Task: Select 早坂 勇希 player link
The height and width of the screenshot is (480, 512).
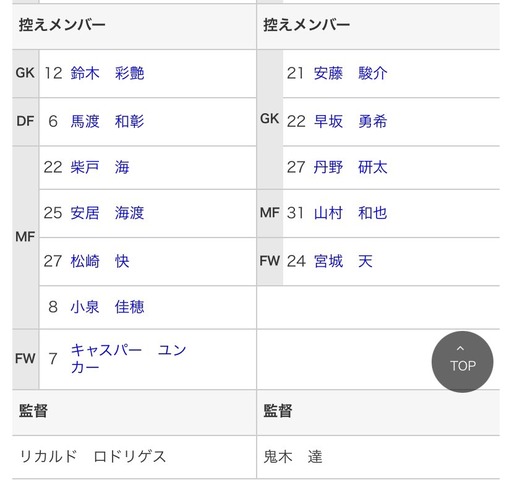Action: pyautogui.click(x=350, y=121)
